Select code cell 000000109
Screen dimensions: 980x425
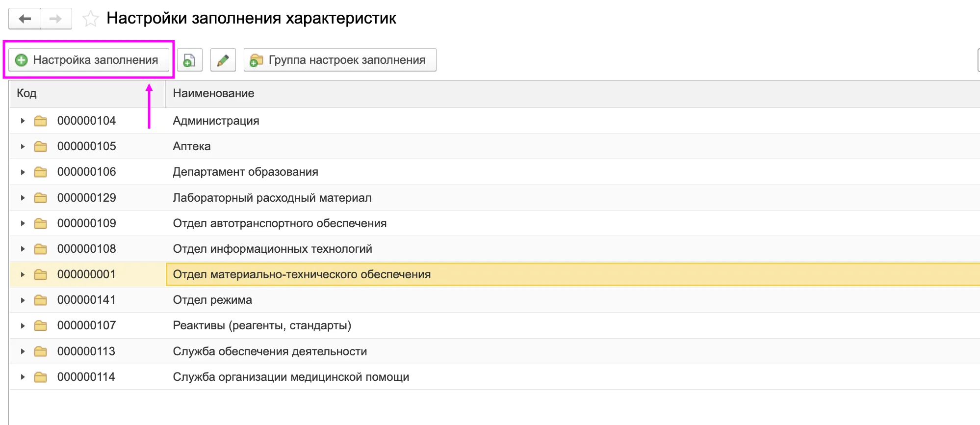coord(87,223)
